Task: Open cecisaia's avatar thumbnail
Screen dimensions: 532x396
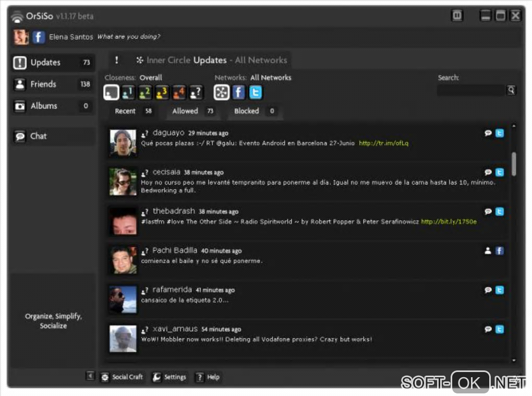Action: click(x=123, y=182)
